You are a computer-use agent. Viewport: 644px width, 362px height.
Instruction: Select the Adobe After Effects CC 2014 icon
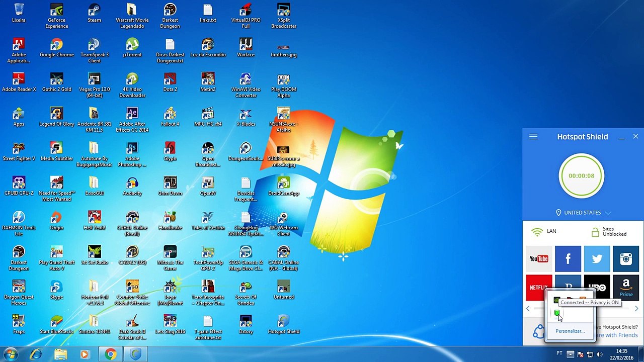(132, 120)
